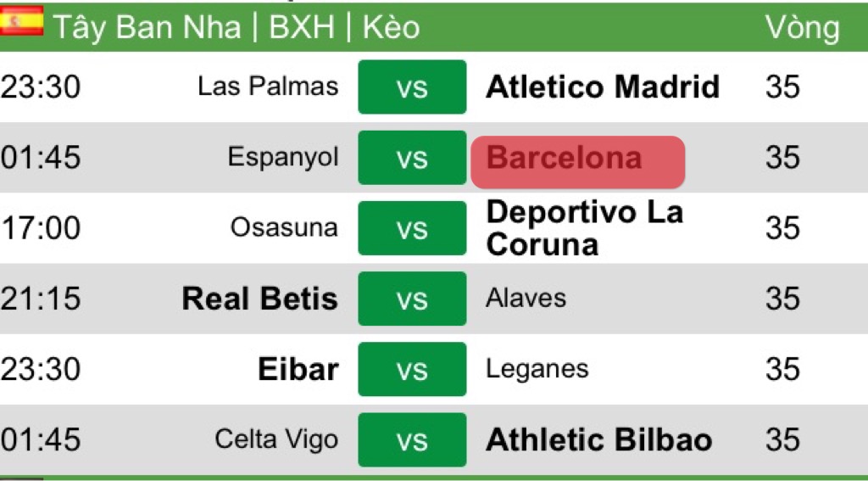
Task: Click the Las Palmas team name
Action: pos(268,86)
